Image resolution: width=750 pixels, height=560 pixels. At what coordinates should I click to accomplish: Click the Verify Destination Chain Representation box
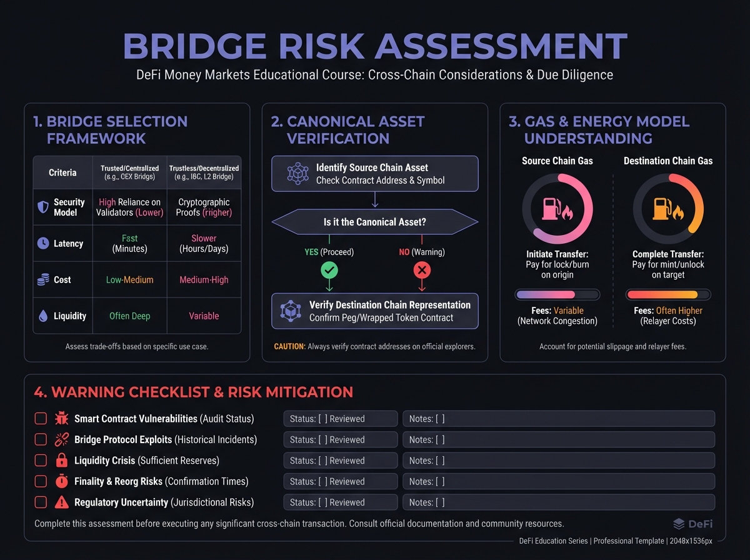click(374, 311)
